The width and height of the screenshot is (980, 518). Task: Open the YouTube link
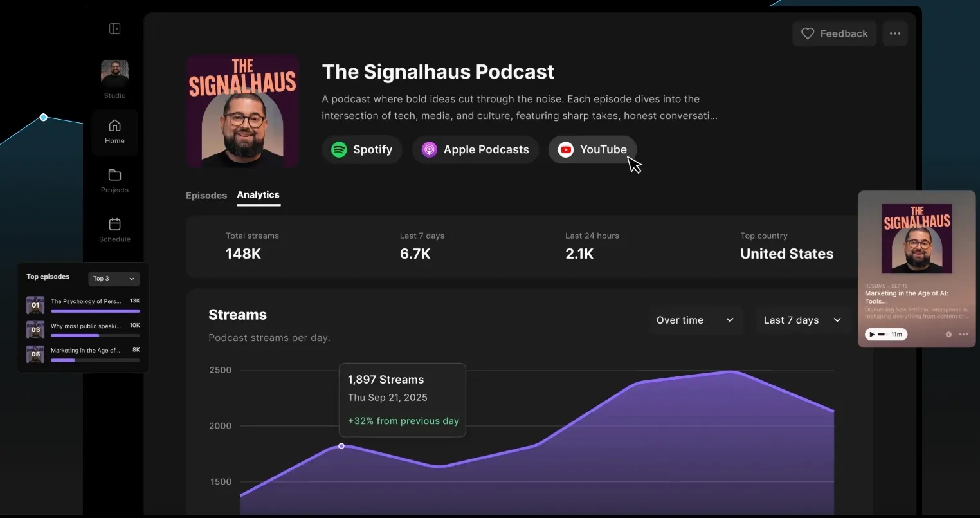[592, 150]
